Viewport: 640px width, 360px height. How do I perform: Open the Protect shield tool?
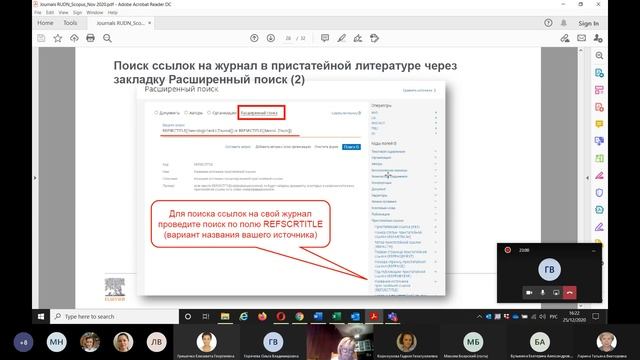(x=599, y=193)
